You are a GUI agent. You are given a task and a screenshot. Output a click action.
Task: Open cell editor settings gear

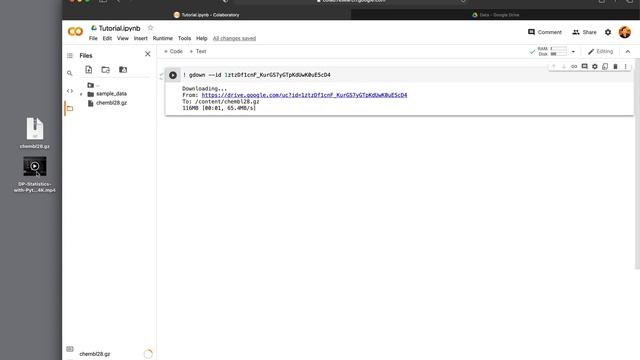pos(595,67)
